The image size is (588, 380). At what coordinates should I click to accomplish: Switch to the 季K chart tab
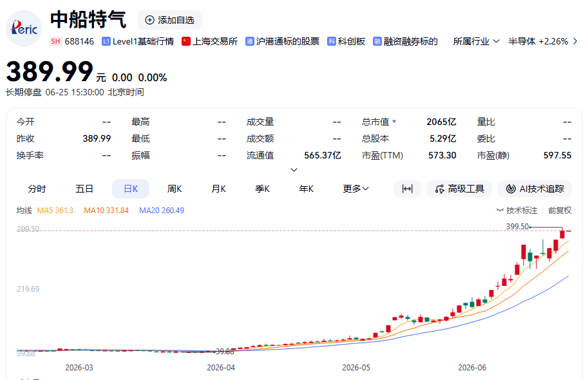pyautogui.click(x=263, y=189)
